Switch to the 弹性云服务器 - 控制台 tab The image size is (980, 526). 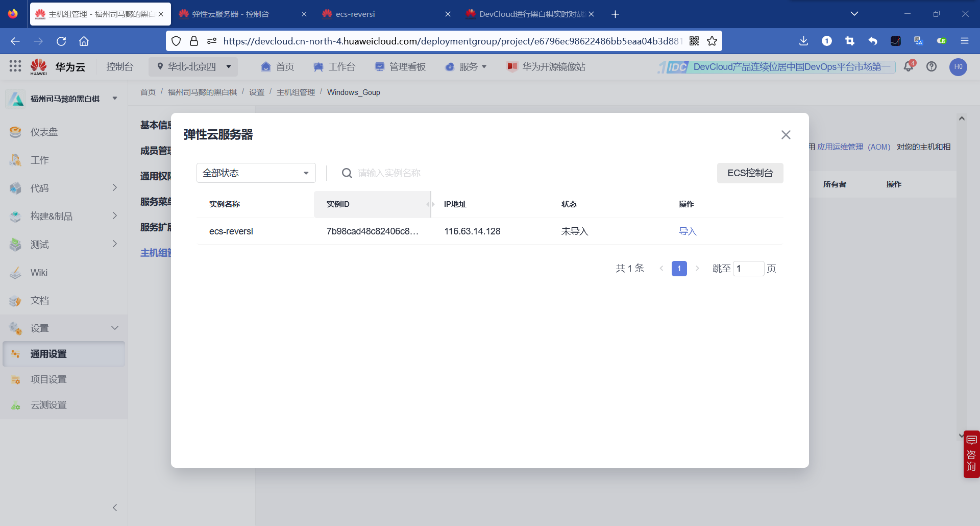click(242, 14)
